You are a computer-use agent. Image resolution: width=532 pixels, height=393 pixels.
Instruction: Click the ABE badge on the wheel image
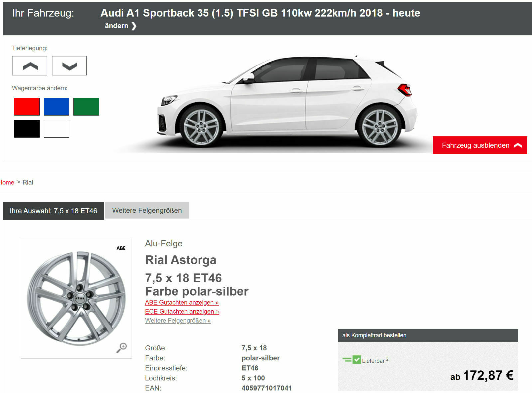[x=121, y=248]
